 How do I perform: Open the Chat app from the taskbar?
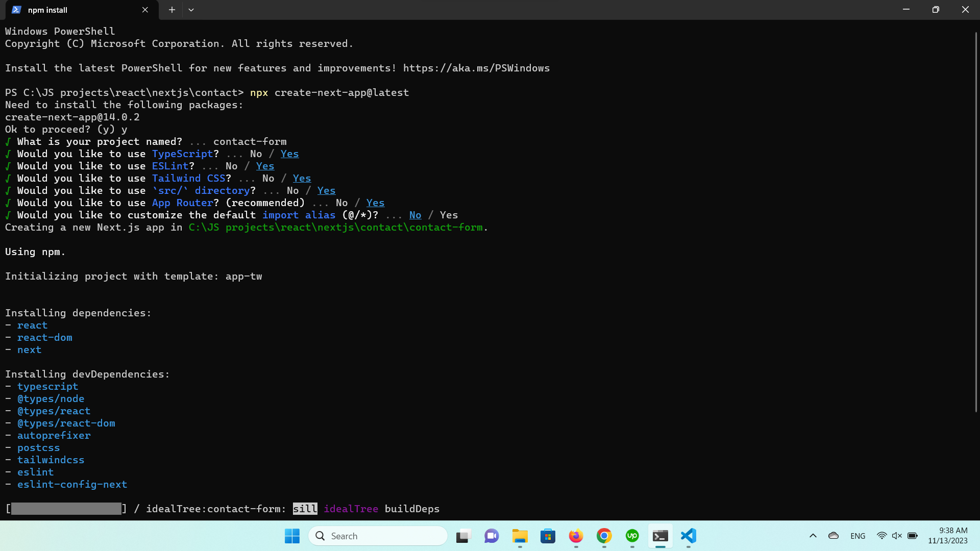pyautogui.click(x=491, y=536)
